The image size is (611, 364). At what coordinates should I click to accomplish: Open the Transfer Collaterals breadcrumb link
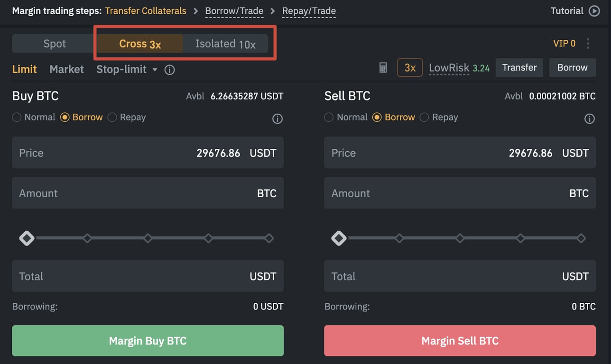(146, 11)
